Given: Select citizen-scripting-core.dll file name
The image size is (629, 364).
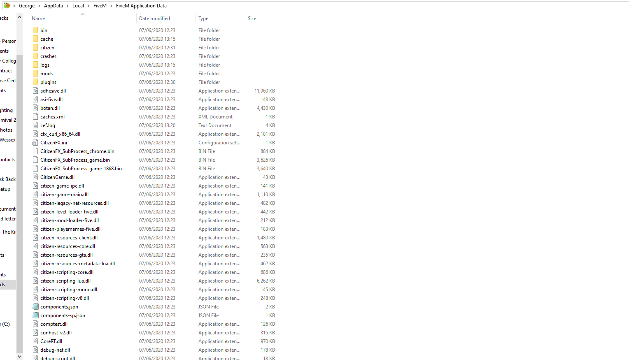Looking at the screenshot, I should tap(67, 272).
